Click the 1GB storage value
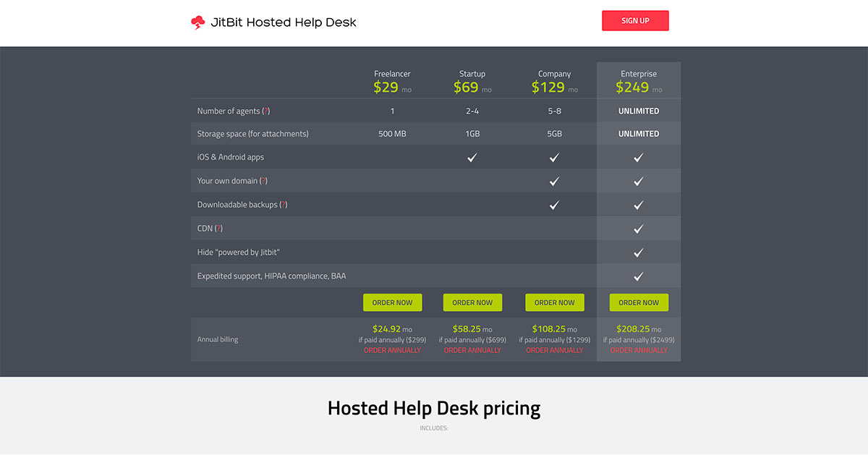868x455 pixels. (472, 134)
